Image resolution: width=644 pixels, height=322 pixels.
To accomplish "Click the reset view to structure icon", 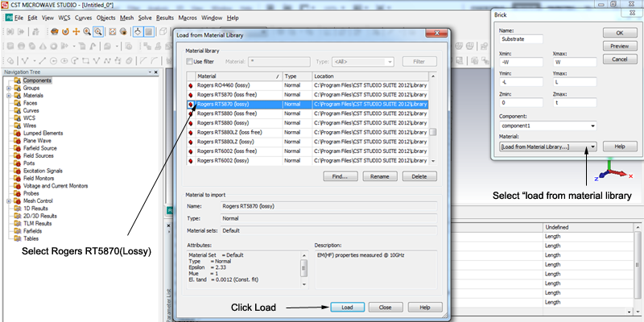I will pyautogui.click(x=113, y=31).
